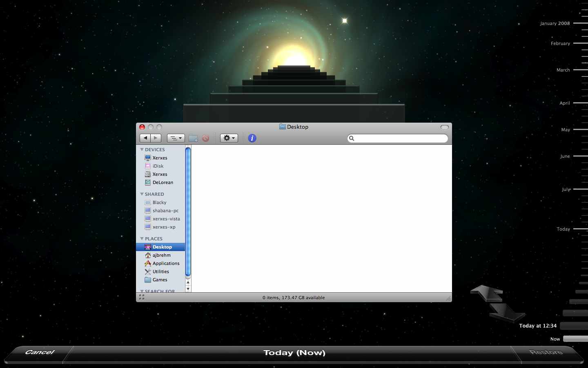Click the New Folder toolbar icon
Screen dimensions: 588x368
click(x=193, y=138)
